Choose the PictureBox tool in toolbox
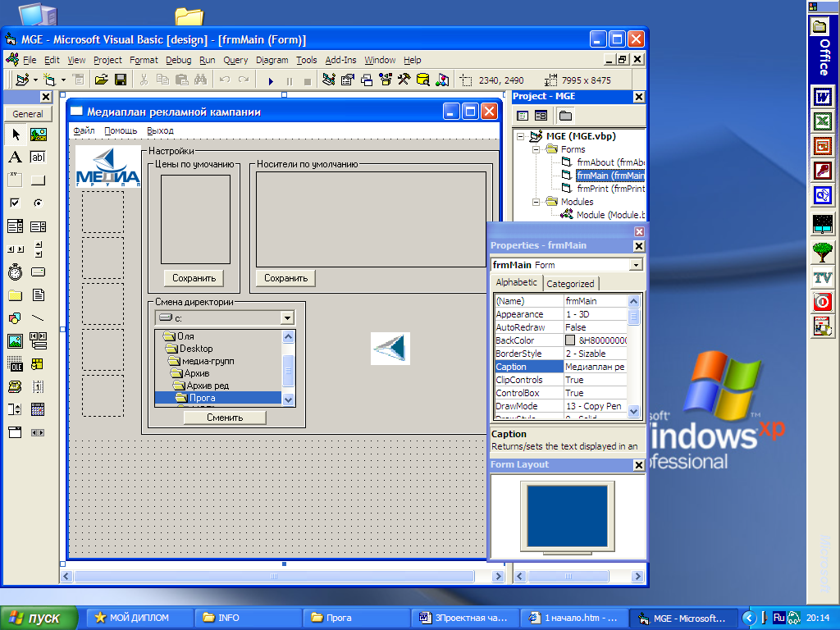 [38, 135]
